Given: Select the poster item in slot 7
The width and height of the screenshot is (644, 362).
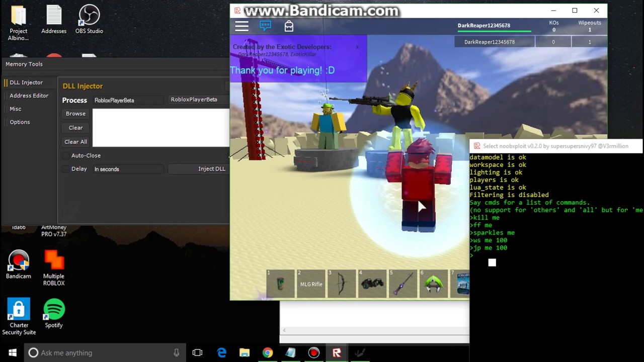Looking at the screenshot, I should tap(460, 284).
